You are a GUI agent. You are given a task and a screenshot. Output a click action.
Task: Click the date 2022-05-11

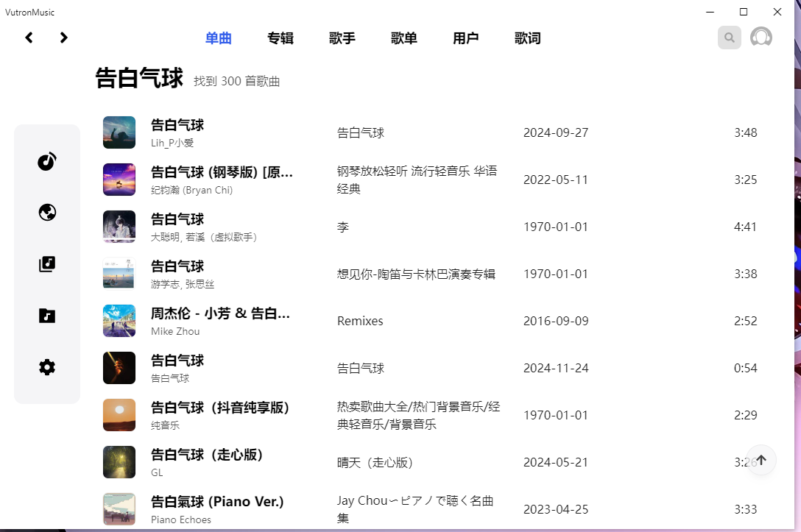556,180
